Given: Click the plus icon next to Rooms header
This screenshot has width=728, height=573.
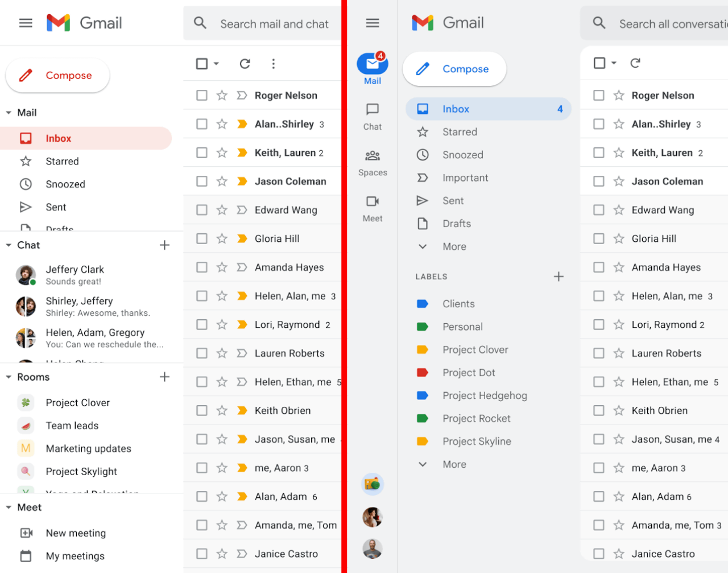Looking at the screenshot, I should click(165, 377).
